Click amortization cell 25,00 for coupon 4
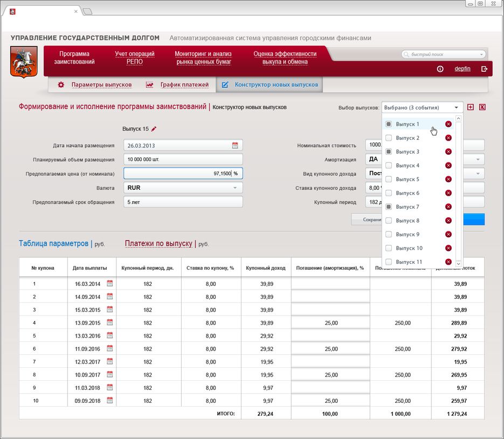Viewport: 504px width, 439px height. click(x=331, y=323)
